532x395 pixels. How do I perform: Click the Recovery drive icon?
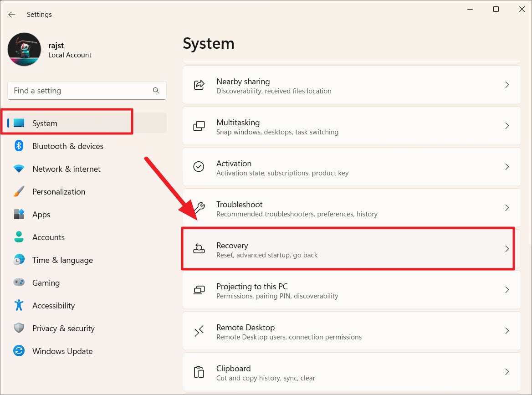point(199,249)
